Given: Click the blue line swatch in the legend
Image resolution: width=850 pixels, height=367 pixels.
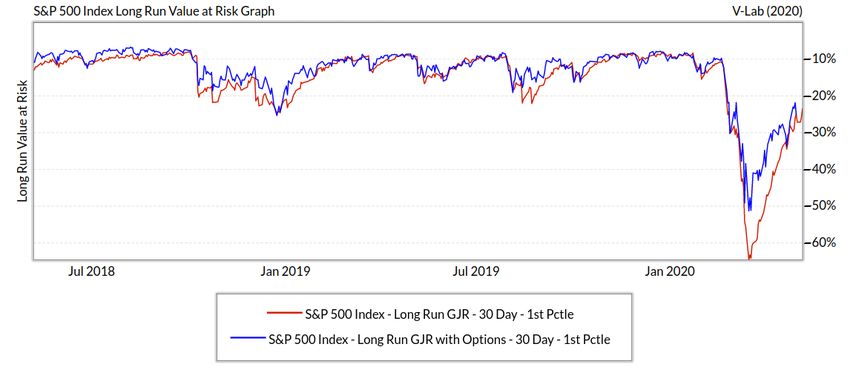Looking at the screenshot, I should pyautogui.click(x=247, y=340).
